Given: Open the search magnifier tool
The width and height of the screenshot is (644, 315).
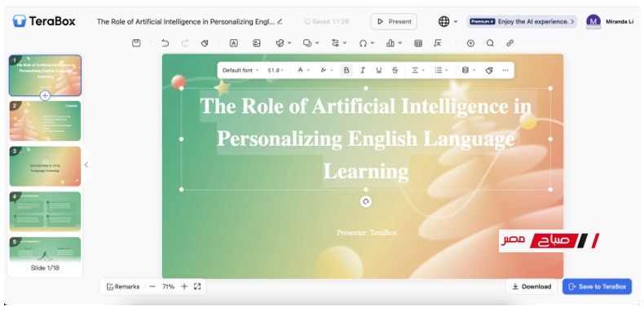Looking at the screenshot, I should click(490, 43).
